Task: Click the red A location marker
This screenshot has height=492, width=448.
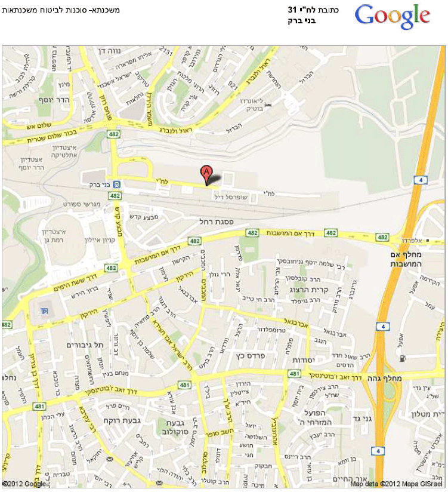Action: click(x=206, y=175)
